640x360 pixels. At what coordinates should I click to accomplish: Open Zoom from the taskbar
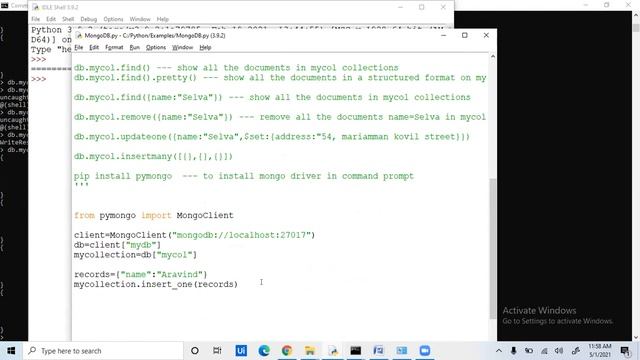(x=425, y=351)
